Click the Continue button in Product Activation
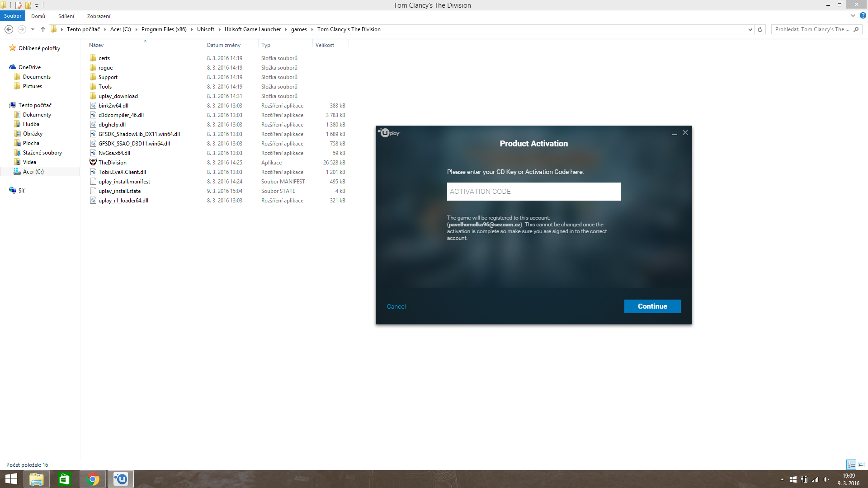This screenshot has height=488, width=868. [x=652, y=306]
